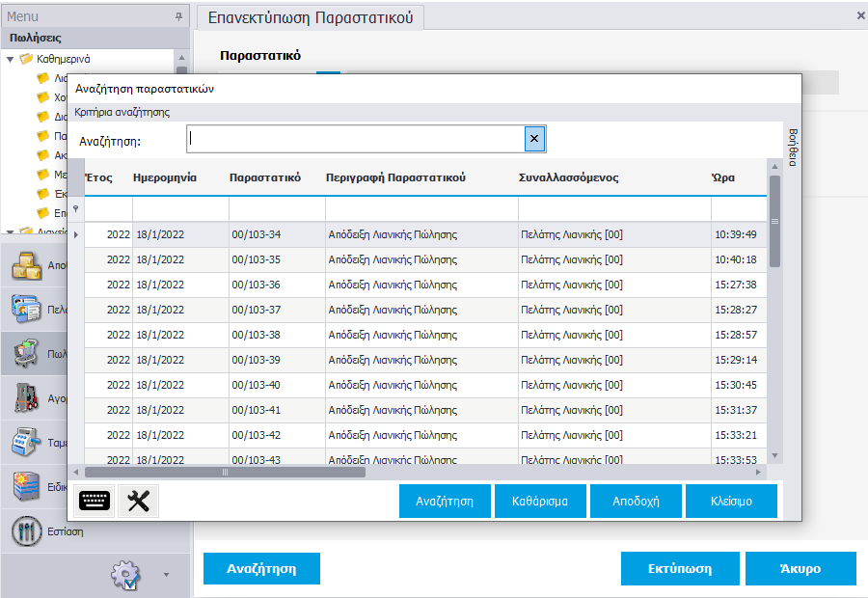Clear the search field with X button

[535, 140]
